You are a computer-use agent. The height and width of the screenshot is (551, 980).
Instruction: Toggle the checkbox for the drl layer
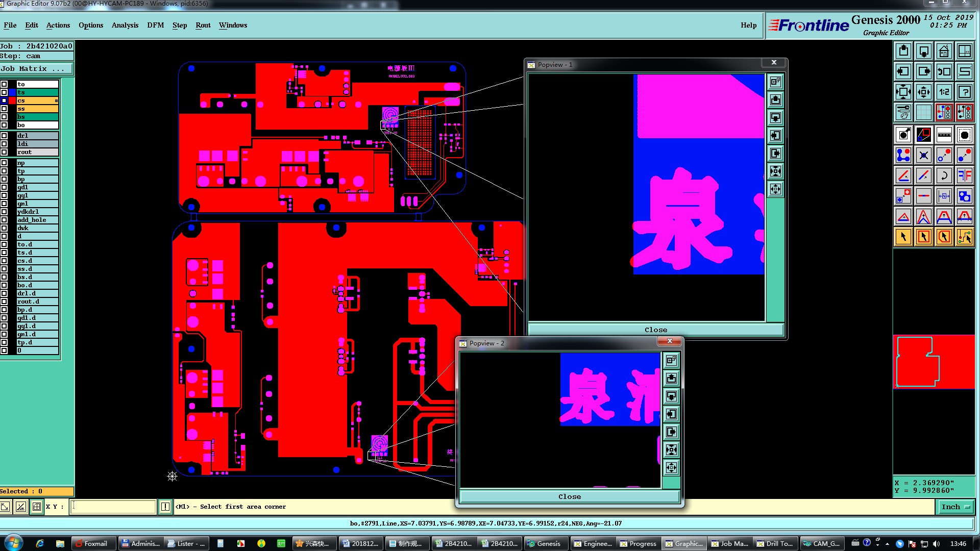coord(4,136)
